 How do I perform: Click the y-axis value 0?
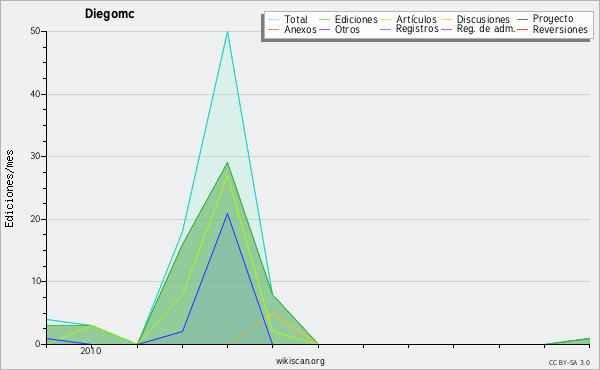point(38,344)
